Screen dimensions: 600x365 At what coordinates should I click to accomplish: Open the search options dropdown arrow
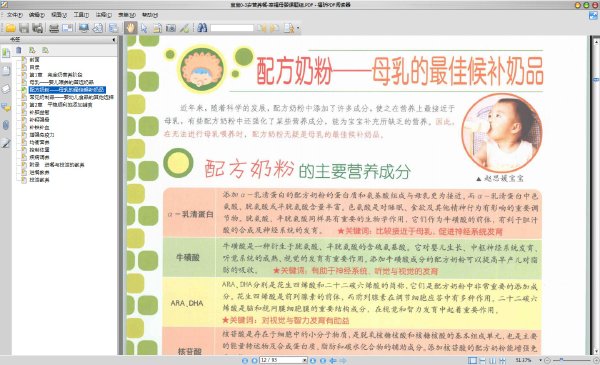coord(298,28)
